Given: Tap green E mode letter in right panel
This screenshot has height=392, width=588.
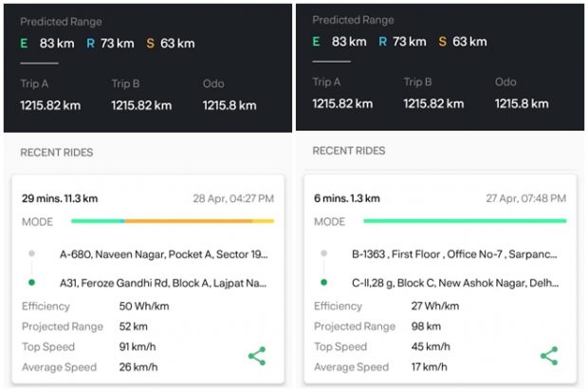Looking at the screenshot, I should 317,42.
